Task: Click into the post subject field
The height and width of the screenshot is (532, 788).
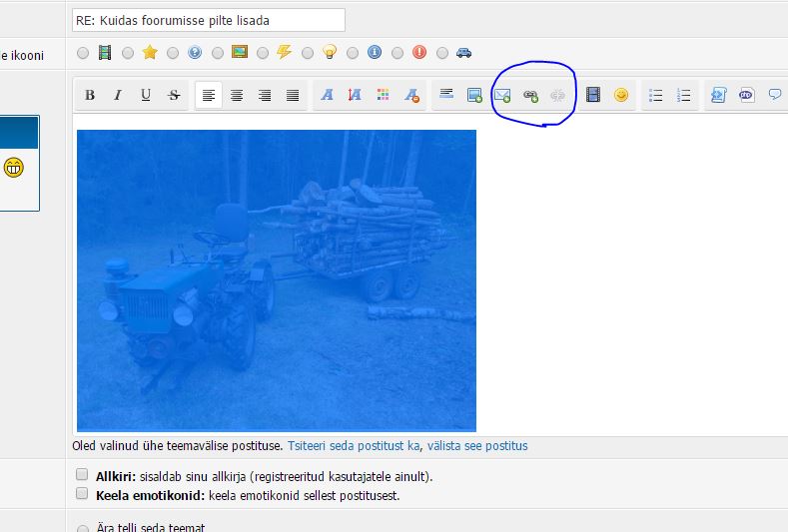Action: (x=209, y=20)
